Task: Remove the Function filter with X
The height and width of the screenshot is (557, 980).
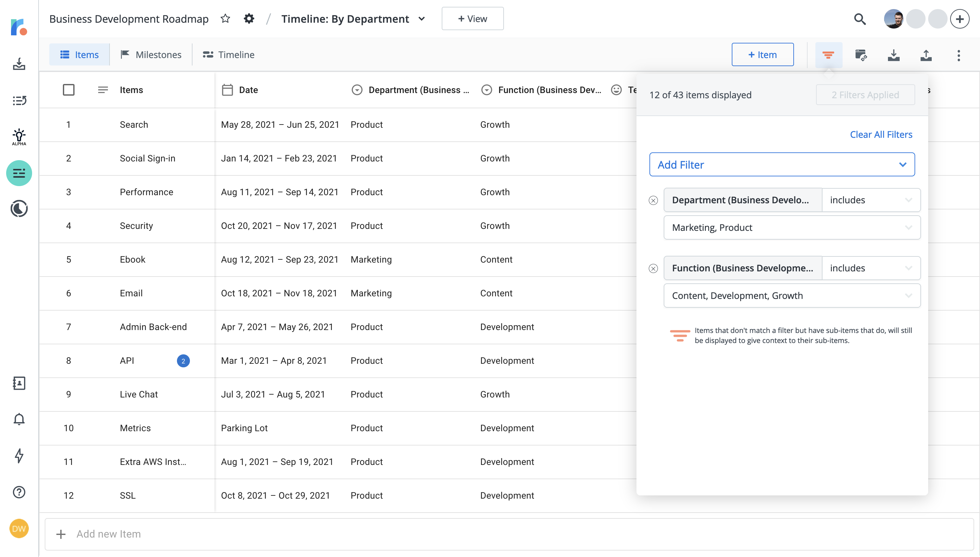Action: (x=653, y=268)
